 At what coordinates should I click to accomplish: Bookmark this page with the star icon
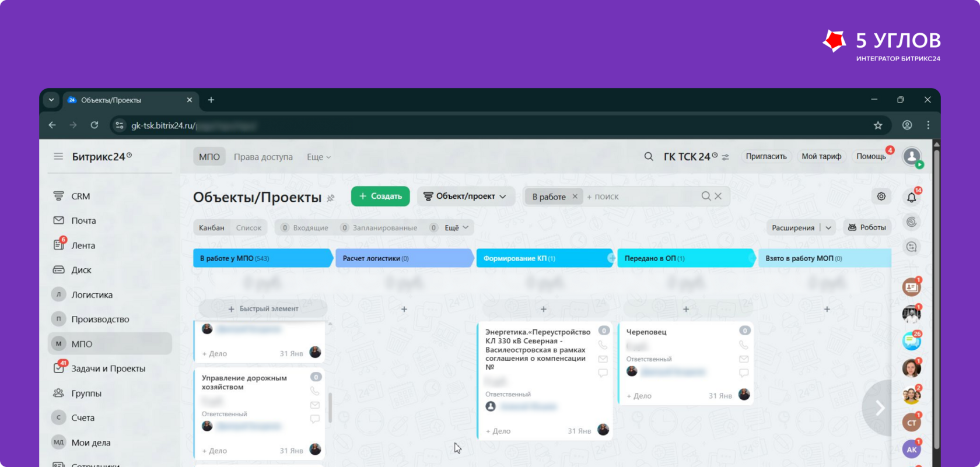coord(878,125)
